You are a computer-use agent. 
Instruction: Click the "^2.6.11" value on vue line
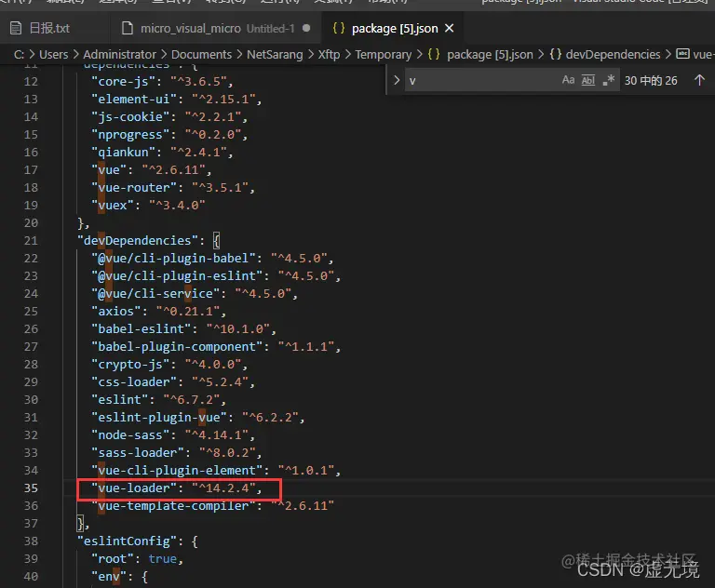click(173, 170)
